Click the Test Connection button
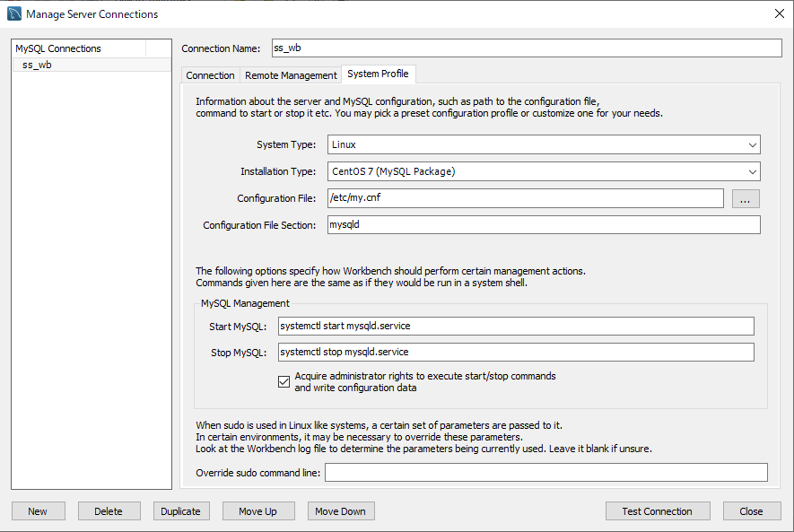794x532 pixels. point(658,511)
